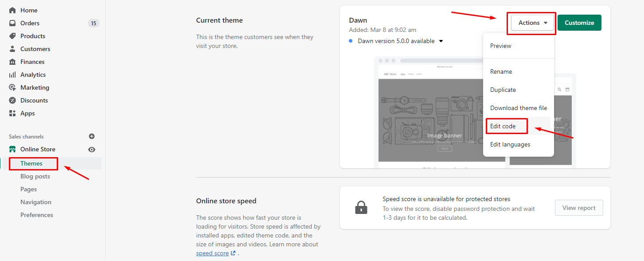Screen dimensions: 644x261
Task: Open Apps from the sidebar
Action: coord(27,113)
